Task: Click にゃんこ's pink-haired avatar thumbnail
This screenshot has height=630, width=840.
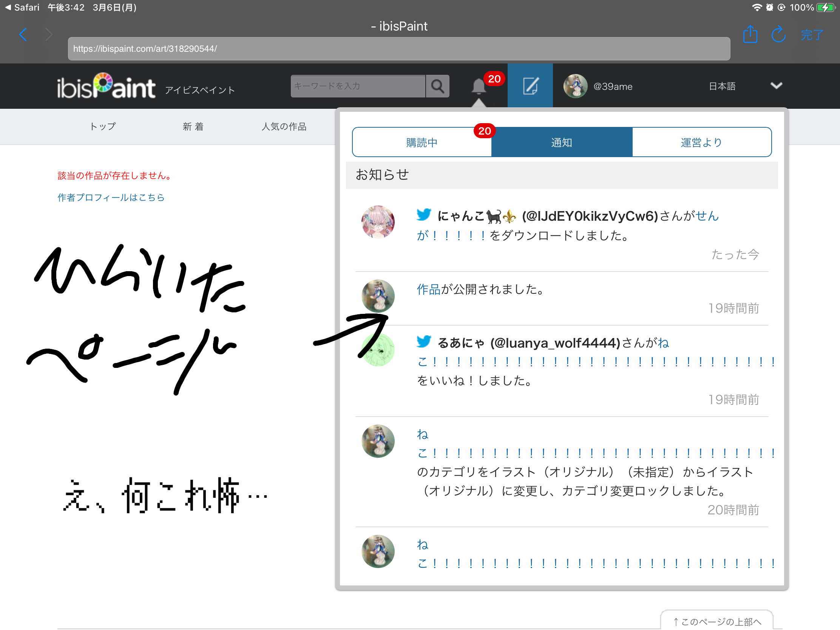Action: point(378,222)
